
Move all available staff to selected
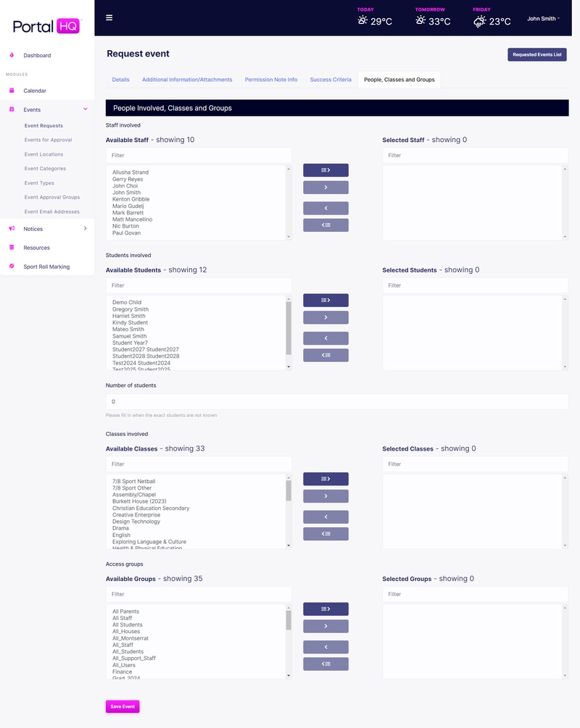[326, 169]
